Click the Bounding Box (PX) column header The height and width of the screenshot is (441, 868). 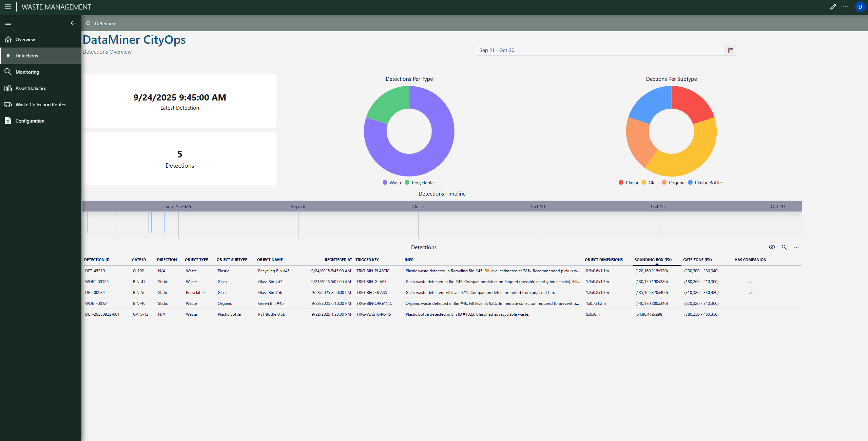(x=653, y=260)
